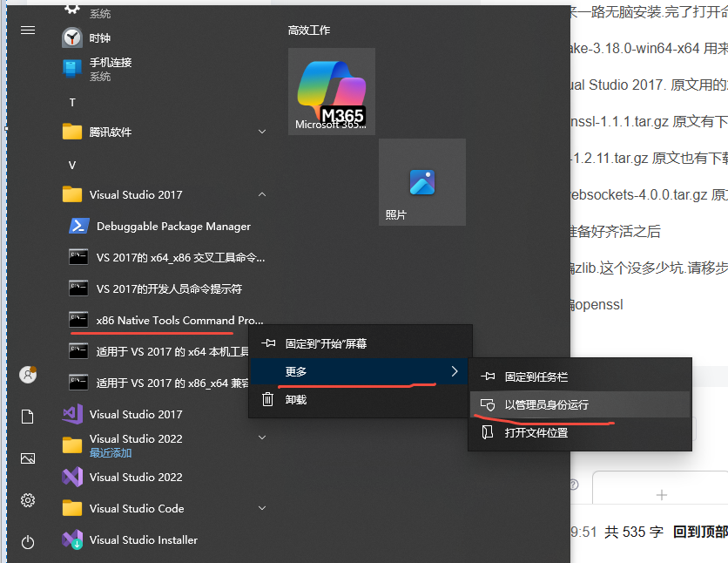
Task: Jump to letter V section header
Action: point(72,165)
